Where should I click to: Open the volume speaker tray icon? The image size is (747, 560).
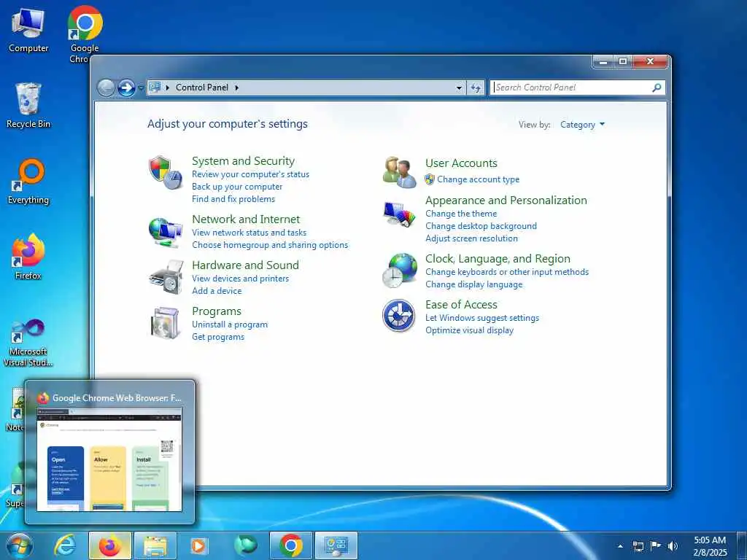pos(672,546)
